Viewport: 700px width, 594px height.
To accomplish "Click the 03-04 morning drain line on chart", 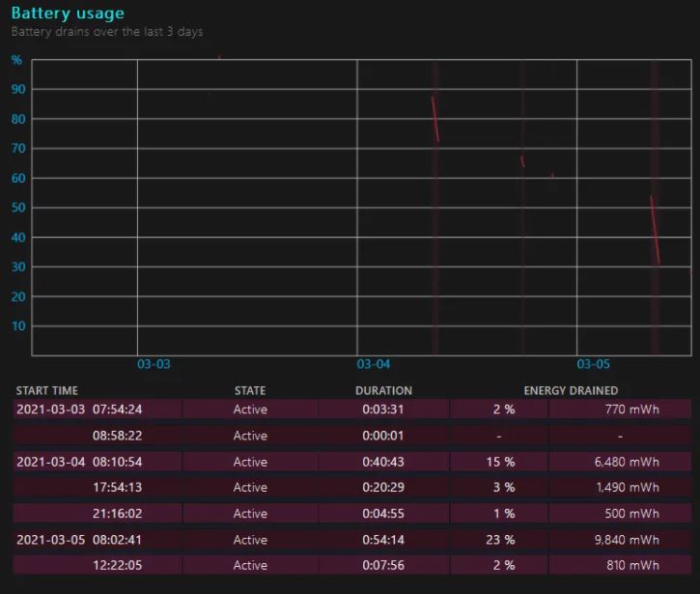I will pos(435,119).
